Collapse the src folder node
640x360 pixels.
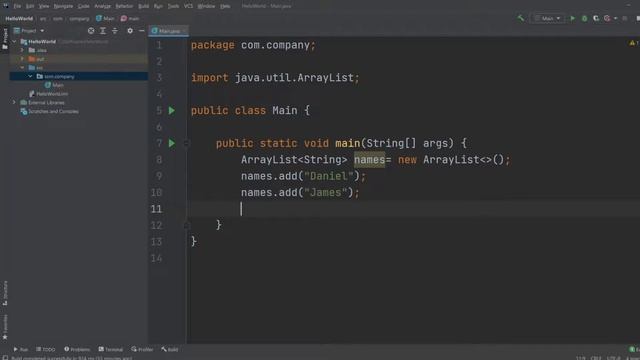point(22,68)
